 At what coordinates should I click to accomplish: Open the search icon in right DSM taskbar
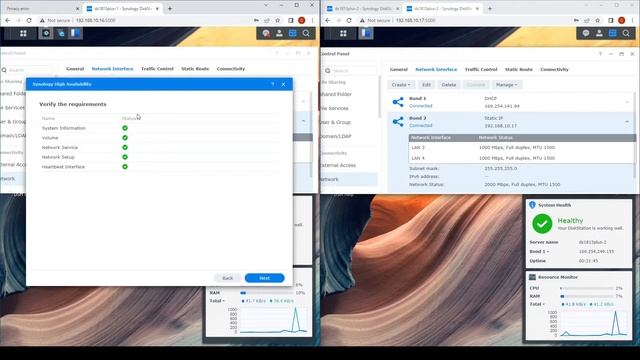[x=626, y=33]
